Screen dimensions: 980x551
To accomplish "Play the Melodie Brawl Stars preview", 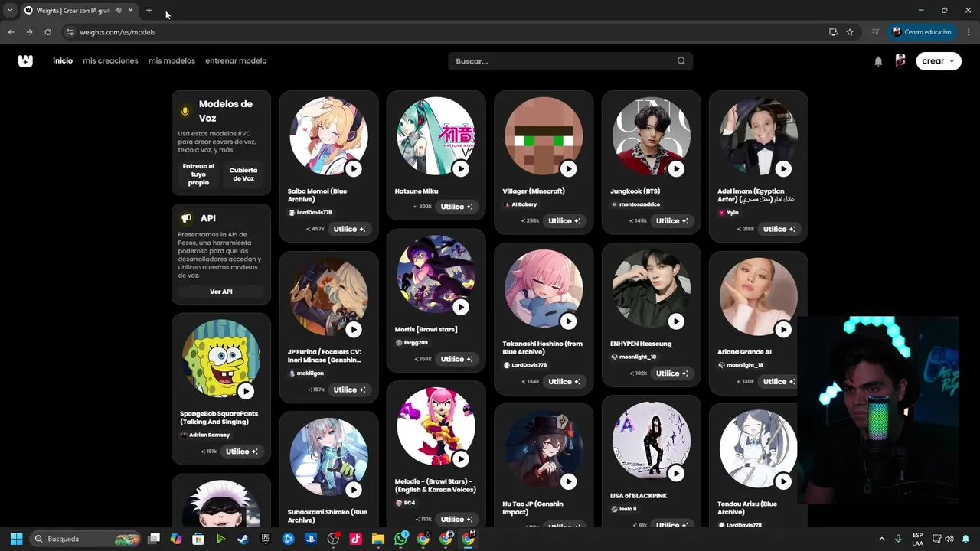I will pyautogui.click(x=460, y=459).
